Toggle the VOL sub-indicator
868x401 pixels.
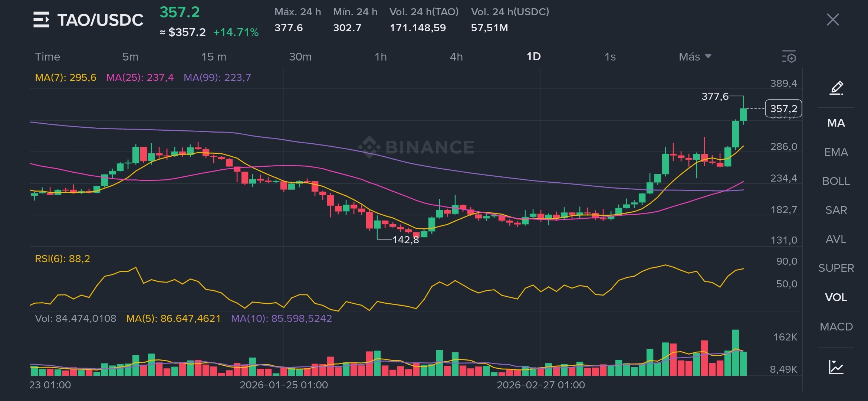click(836, 297)
